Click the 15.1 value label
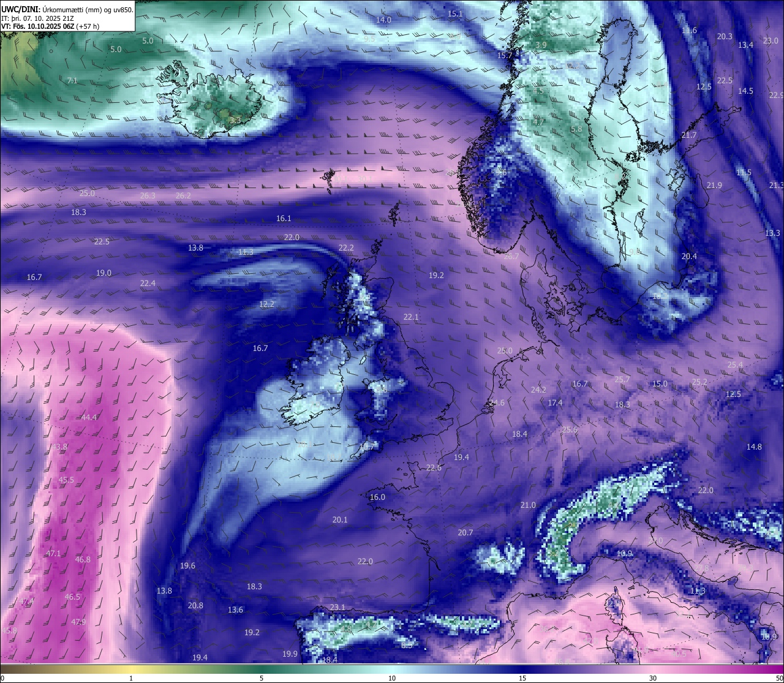 455,13
